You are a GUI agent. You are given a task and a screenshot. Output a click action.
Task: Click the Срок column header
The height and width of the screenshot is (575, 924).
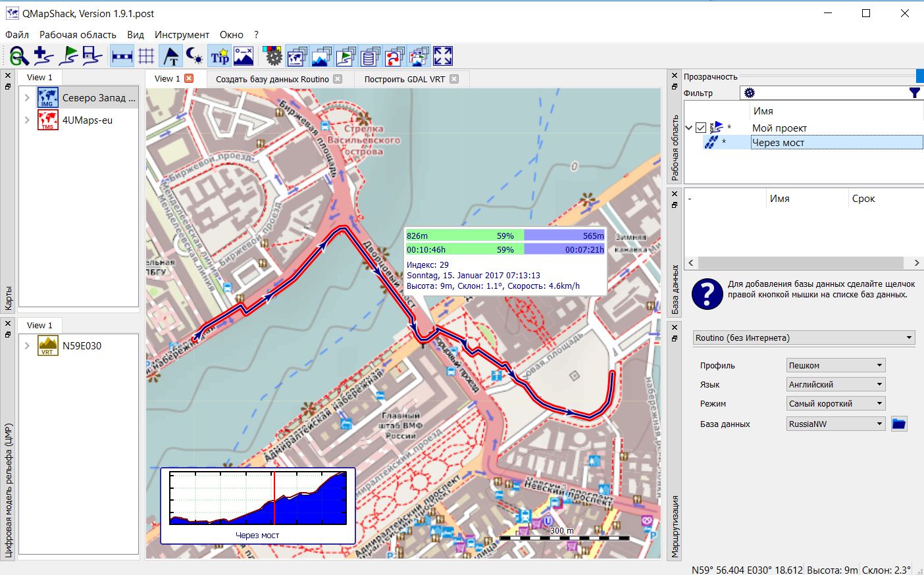863,199
